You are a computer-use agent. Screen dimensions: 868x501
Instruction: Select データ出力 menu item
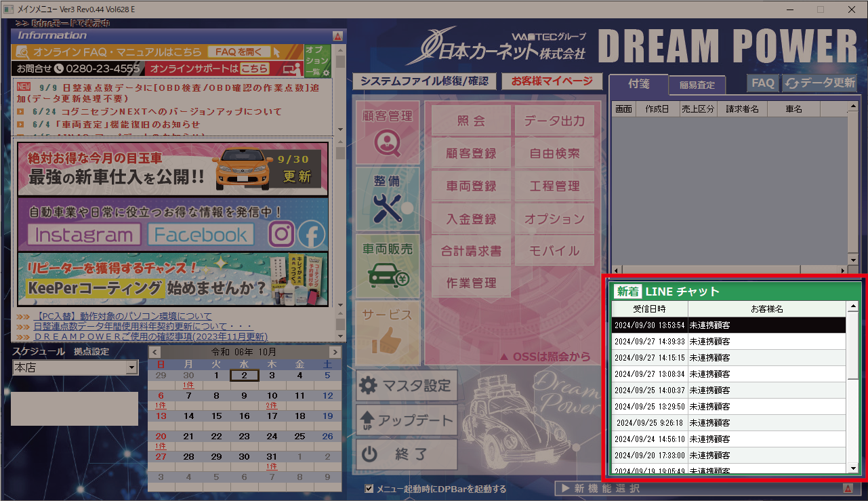point(554,121)
